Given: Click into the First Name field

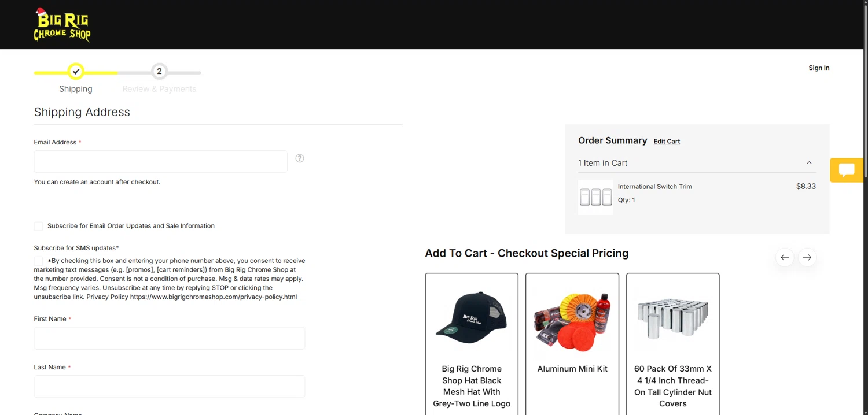Looking at the screenshot, I should pos(170,338).
